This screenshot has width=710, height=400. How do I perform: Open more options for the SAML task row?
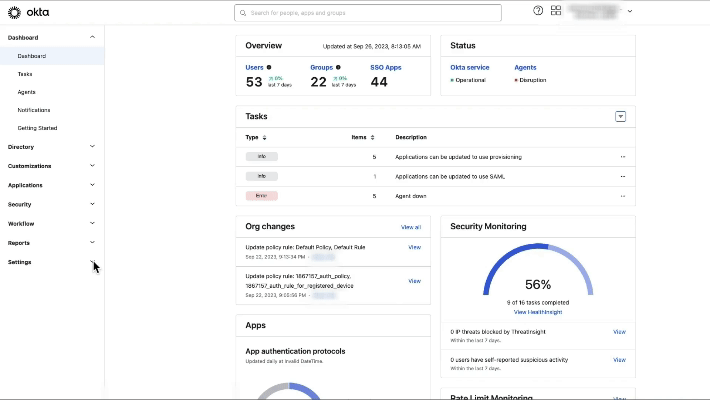(x=622, y=176)
